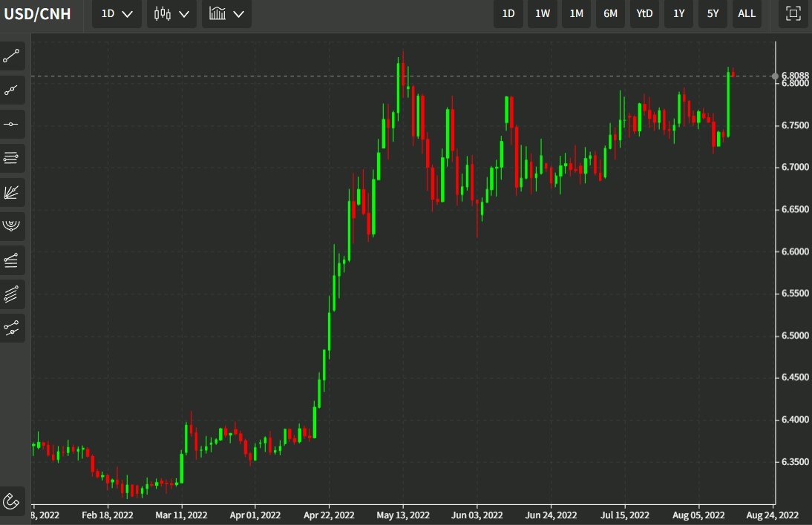Viewport: 812px width, 525px height.
Task: Click the 6.4000 price axis label
Action: pyautogui.click(x=795, y=420)
